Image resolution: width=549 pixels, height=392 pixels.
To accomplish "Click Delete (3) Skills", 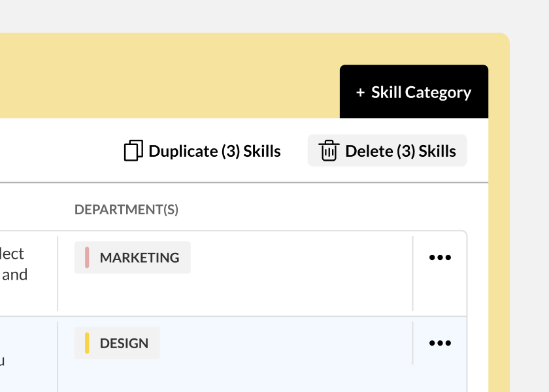I will 387,150.
